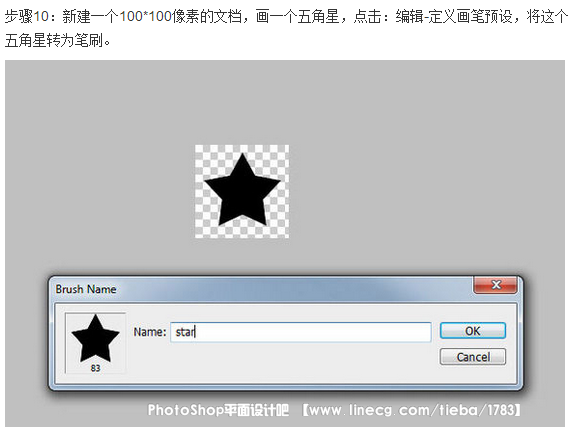Click the 'Name:' label

pyautogui.click(x=150, y=332)
